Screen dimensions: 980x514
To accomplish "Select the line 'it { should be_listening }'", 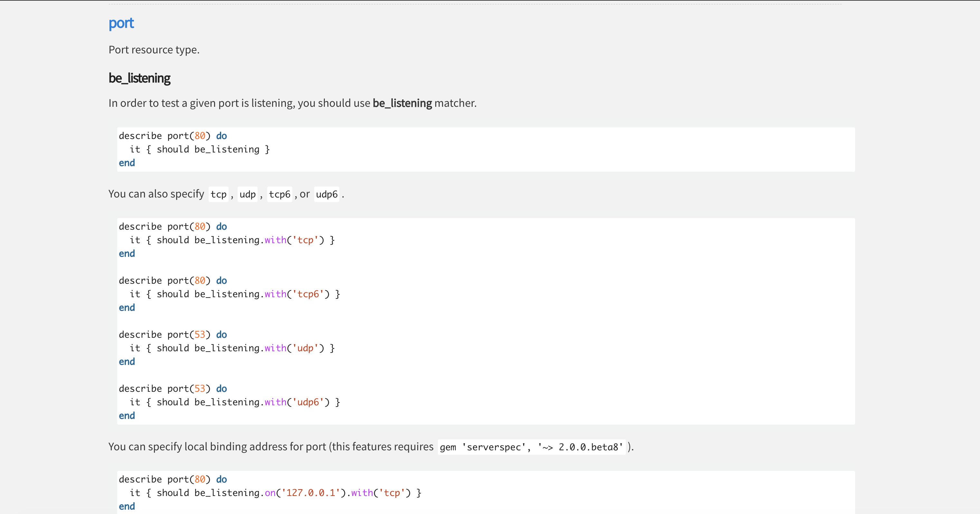I will 200,150.
